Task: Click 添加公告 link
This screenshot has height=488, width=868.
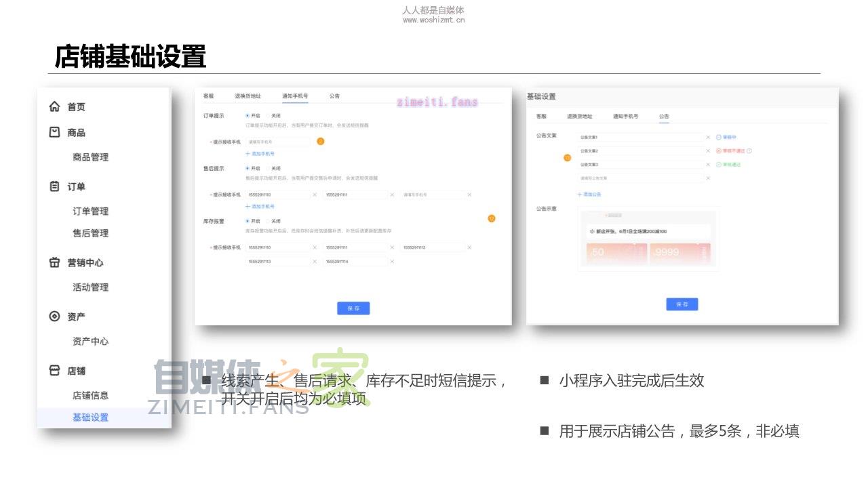Action: [589, 195]
